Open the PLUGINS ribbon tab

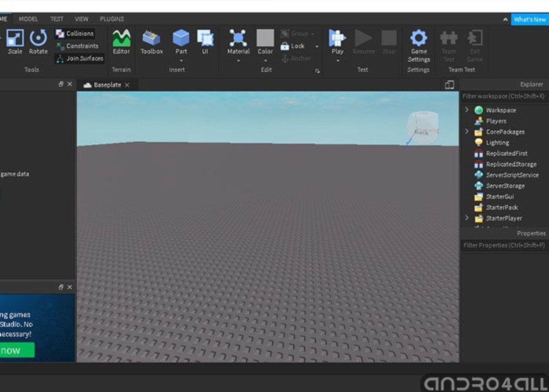(x=111, y=19)
